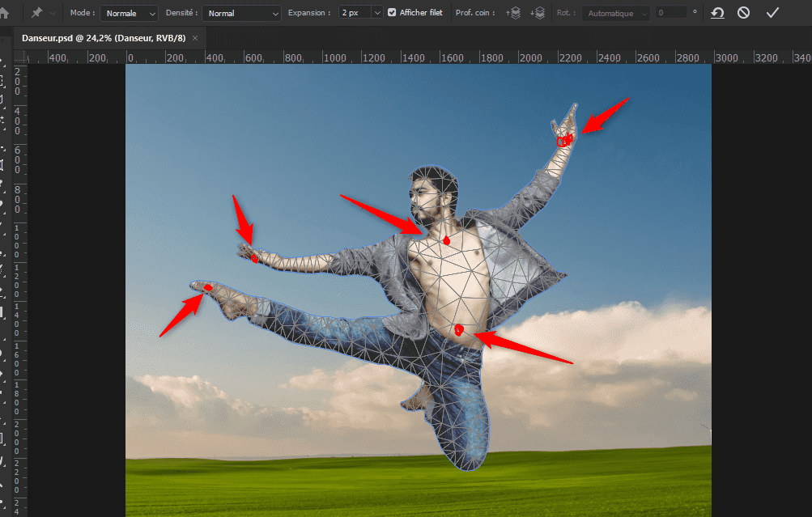Close the Danseur.psd document tab

(x=195, y=38)
